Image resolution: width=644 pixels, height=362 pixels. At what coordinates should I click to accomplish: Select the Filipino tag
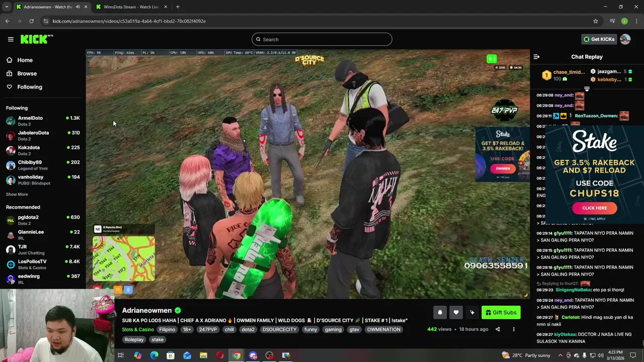[x=167, y=329]
